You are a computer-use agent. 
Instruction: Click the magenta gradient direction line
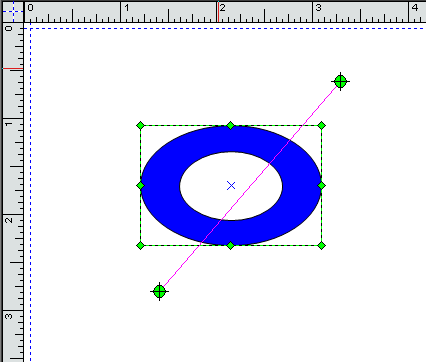(x=250, y=186)
